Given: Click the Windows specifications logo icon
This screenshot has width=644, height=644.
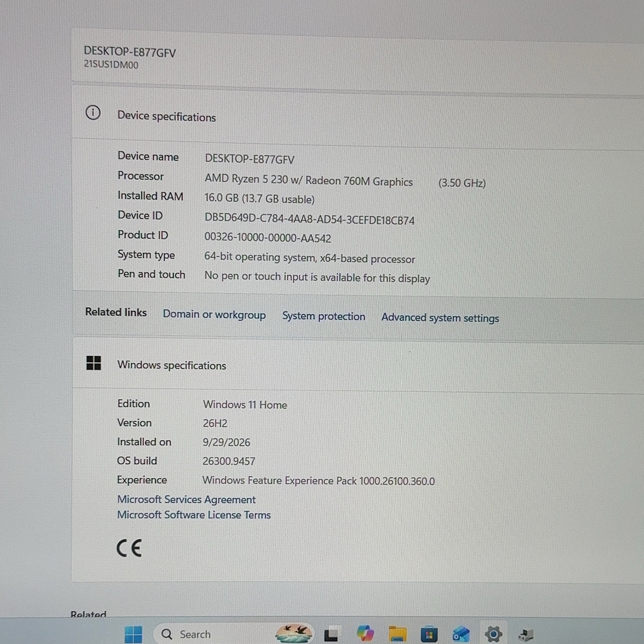Looking at the screenshot, I should click(x=93, y=363).
